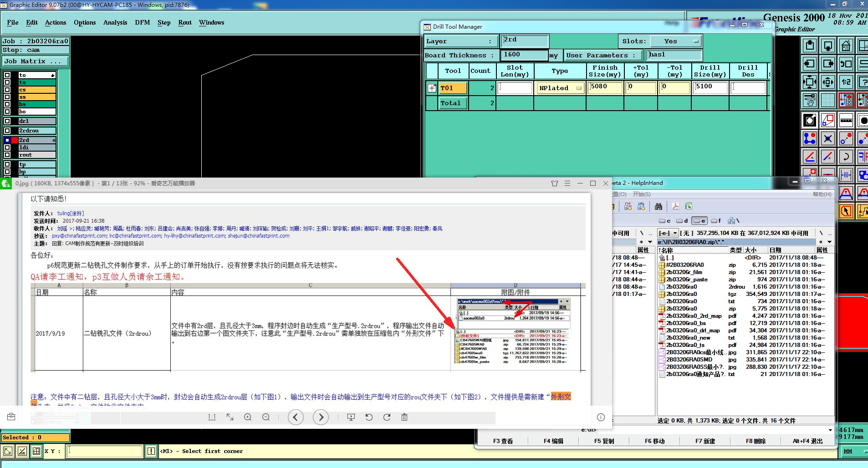
Task: Click the Job Matrix ... button
Action: 36,61
